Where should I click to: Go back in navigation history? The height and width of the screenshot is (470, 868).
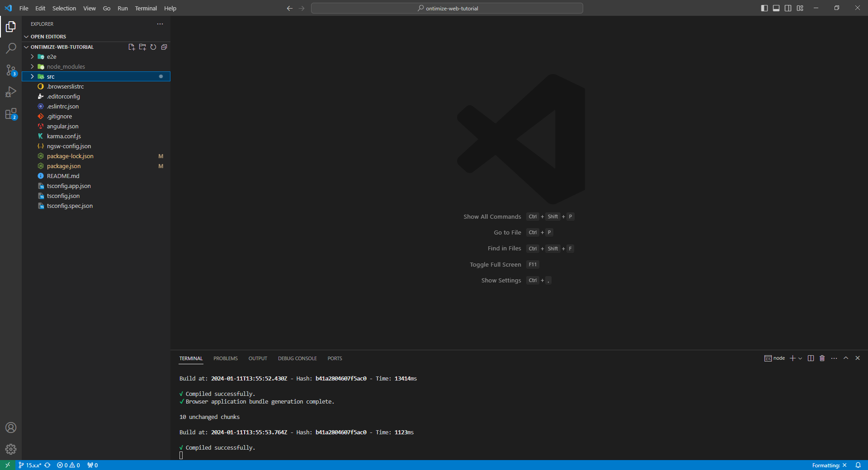pyautogui.click(x=290, y=8)
